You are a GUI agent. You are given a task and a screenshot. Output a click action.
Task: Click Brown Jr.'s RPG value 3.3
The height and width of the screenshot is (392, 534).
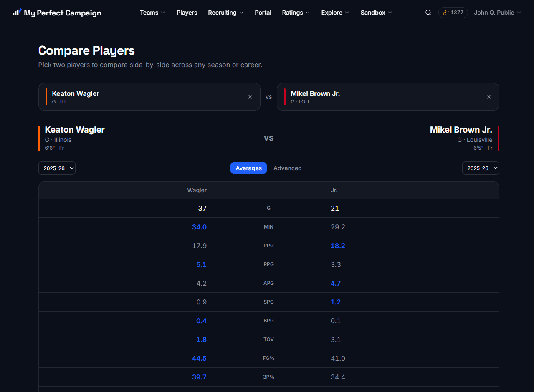tap(336, 264)
